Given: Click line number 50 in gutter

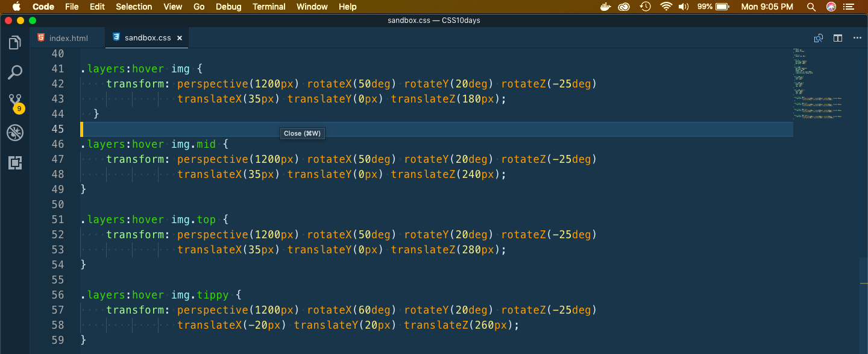Looking at the screenshot, I should [58, 204].
